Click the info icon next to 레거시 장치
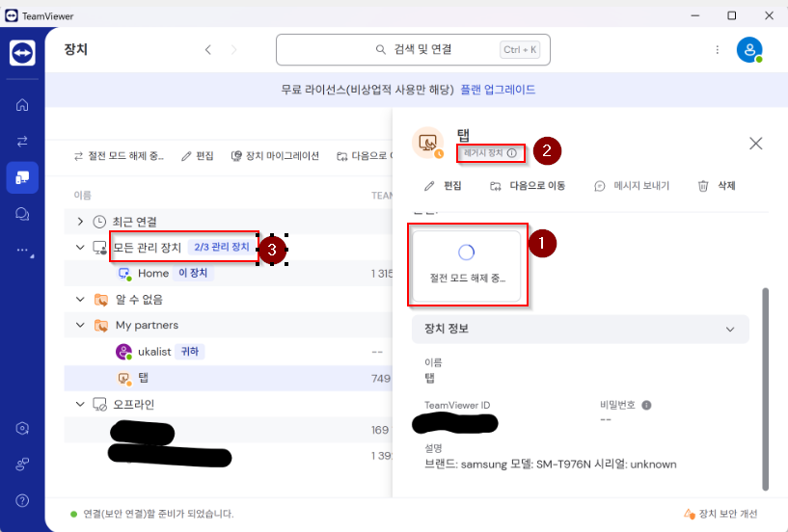This screenshot has width=788, height=532. (511, 153)
